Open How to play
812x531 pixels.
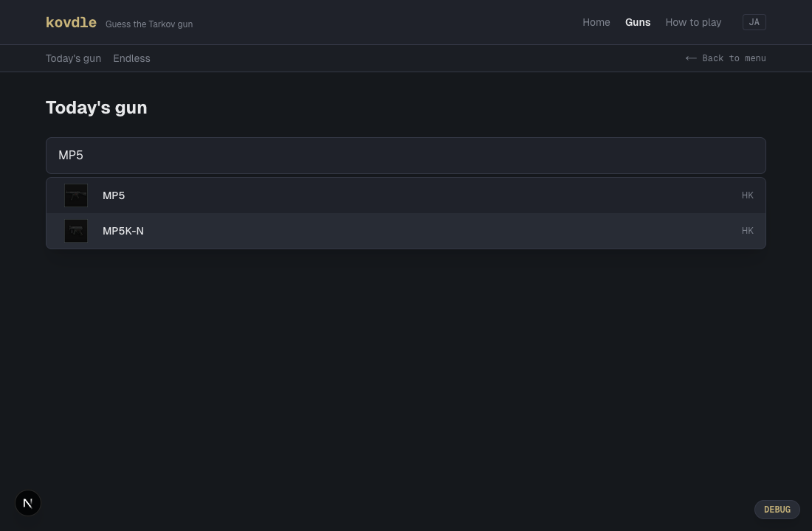click(x=692, y=22)
